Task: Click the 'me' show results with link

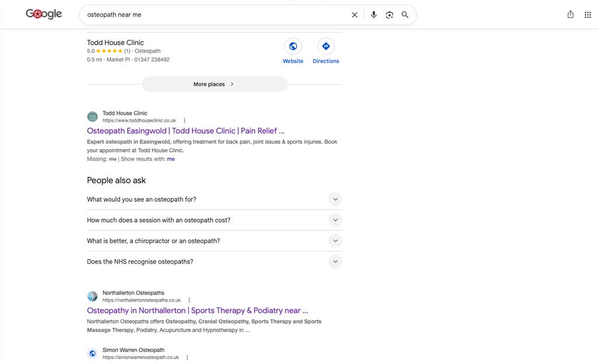Action: pos(171,159)
